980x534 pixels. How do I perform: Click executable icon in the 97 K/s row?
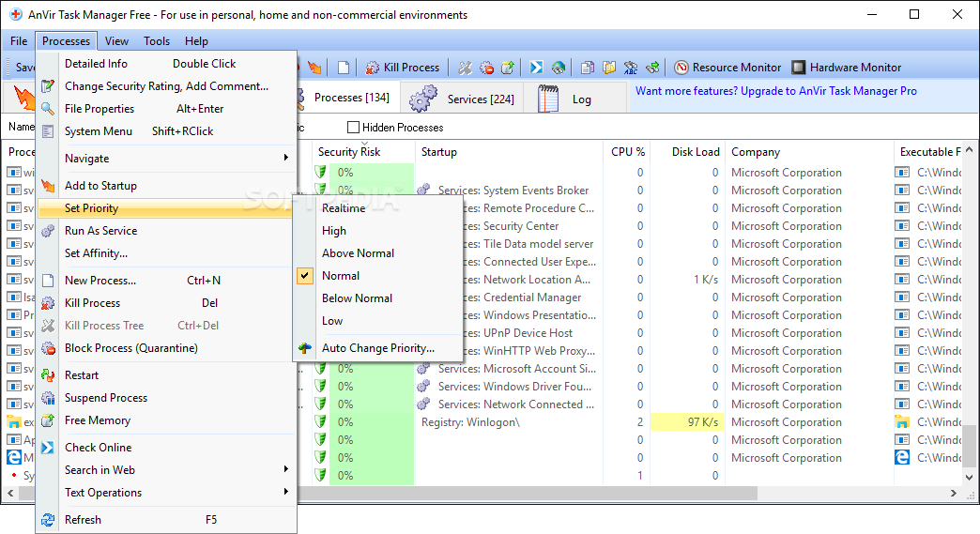tap(902, 421)
